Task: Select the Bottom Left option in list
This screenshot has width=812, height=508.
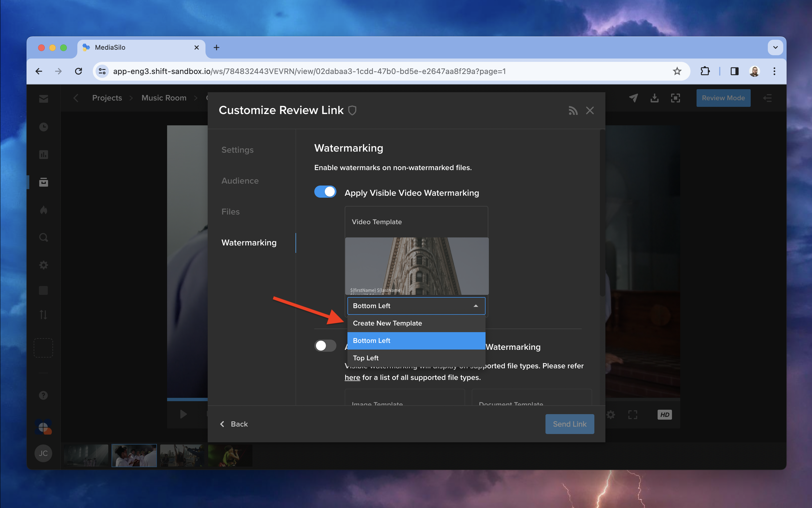Action: pos(416,341)
